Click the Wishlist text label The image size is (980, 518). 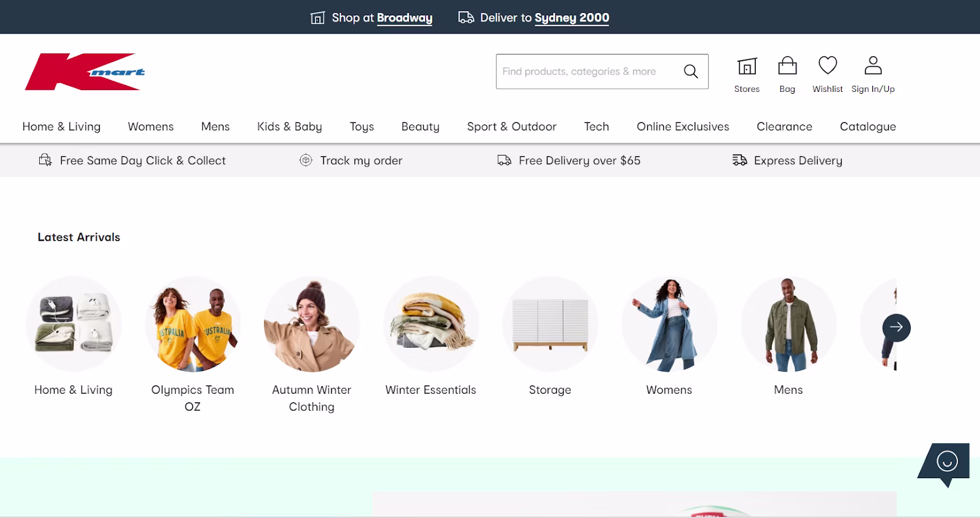point(827,89)
